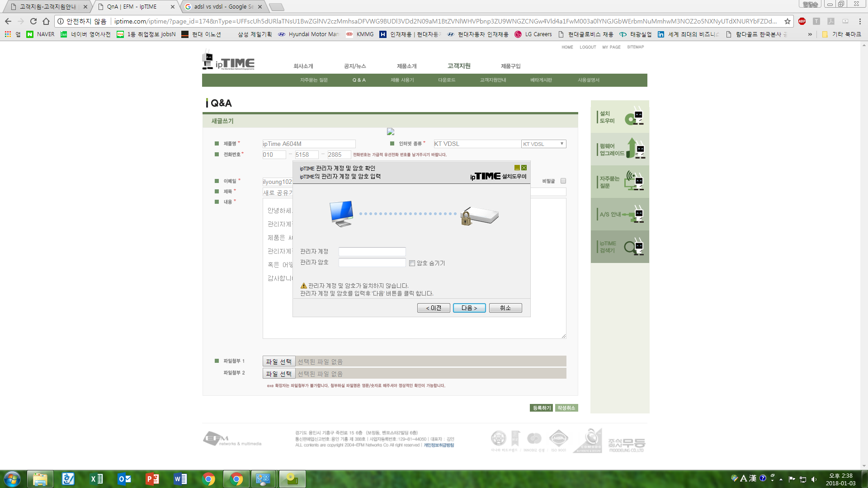Viewport: 868px width, 488px height.
Task: Open Word from the taskbar
Action: (180, 479)
